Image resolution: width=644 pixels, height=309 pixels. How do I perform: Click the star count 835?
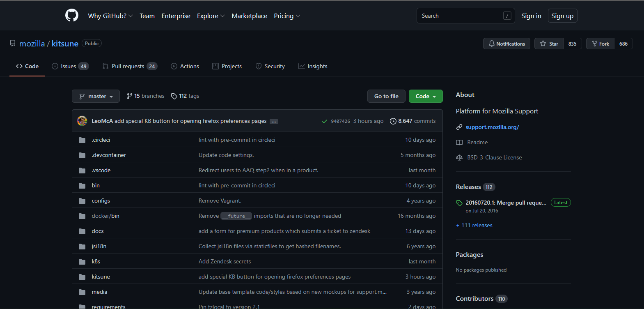[573, 44]
